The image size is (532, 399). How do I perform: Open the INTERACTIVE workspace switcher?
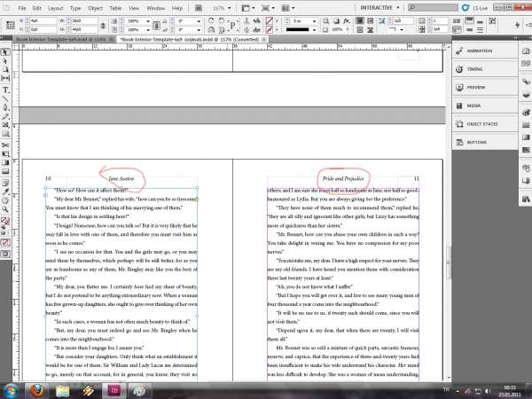pyautogui.click(x=379, y=7)
